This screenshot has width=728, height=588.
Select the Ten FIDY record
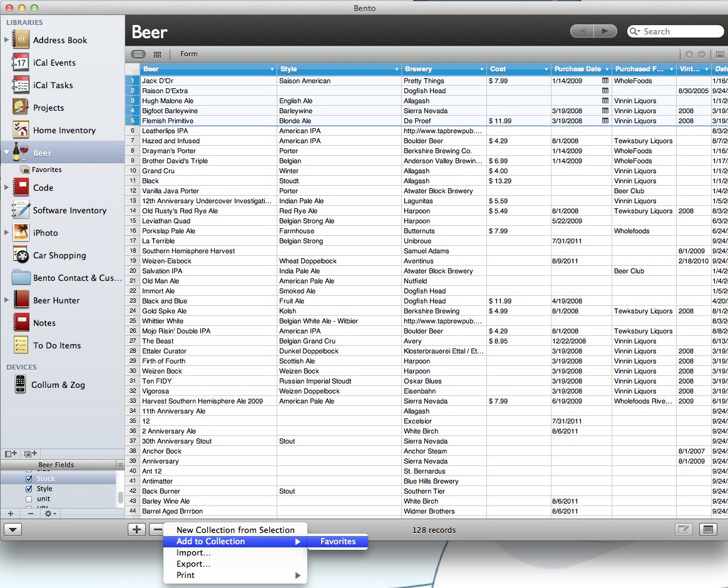tap(426, 381)
